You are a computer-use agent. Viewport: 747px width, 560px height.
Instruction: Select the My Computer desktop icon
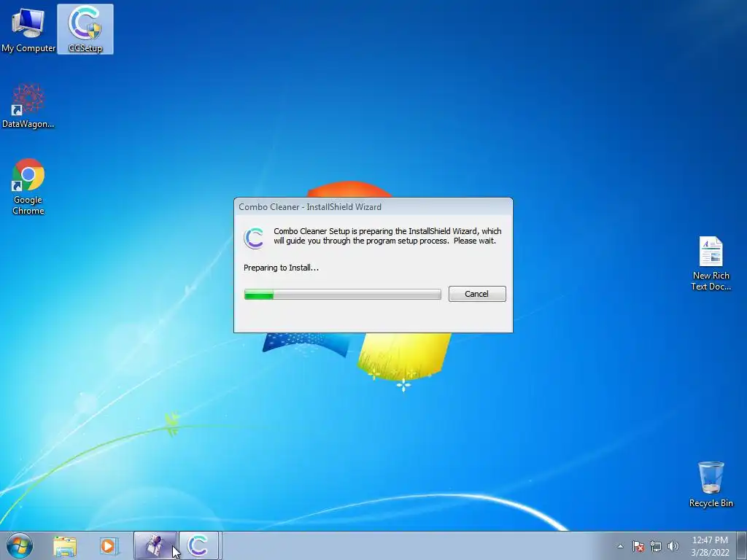coord(28,29)
